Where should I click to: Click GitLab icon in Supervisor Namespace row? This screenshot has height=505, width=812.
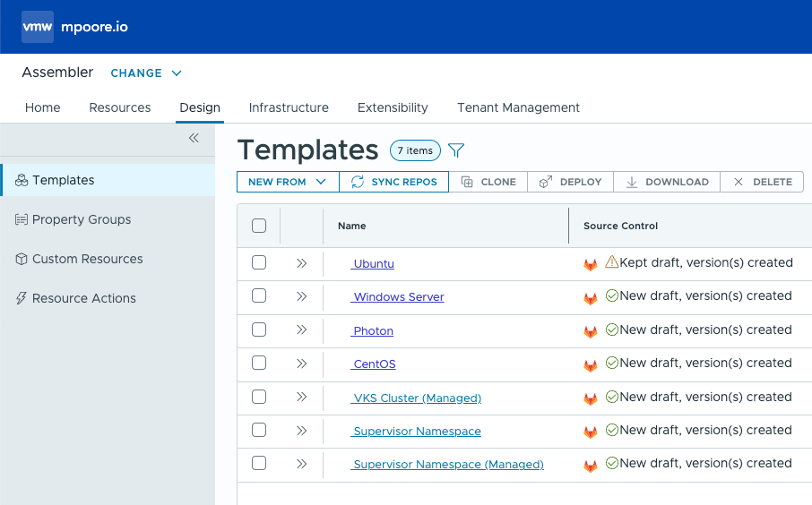pos(591,432)
